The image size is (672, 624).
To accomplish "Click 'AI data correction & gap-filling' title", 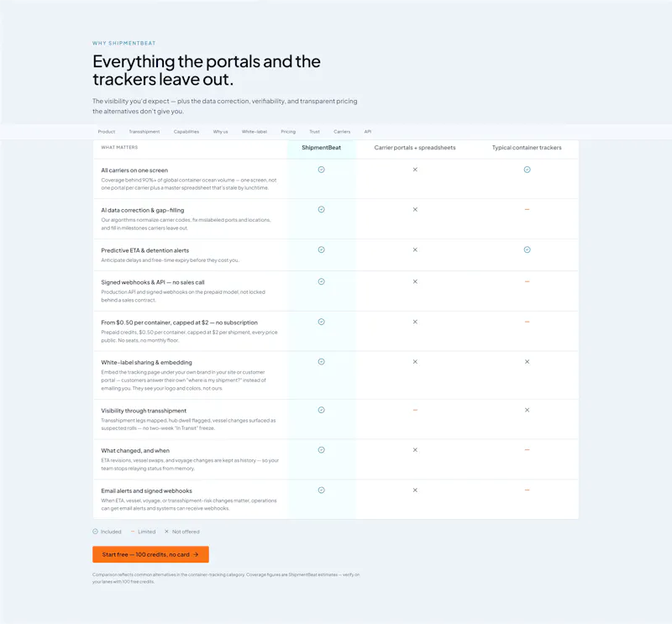I will tap(143, 210).
